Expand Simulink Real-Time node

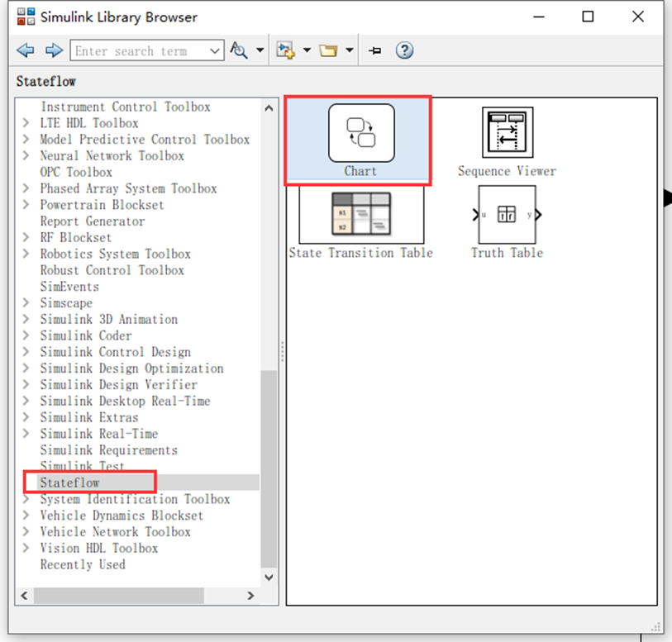26,434
